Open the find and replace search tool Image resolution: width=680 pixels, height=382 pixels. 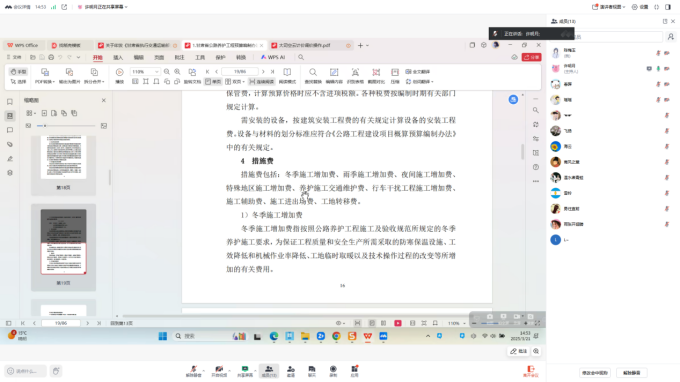click(x=313, y=75)
